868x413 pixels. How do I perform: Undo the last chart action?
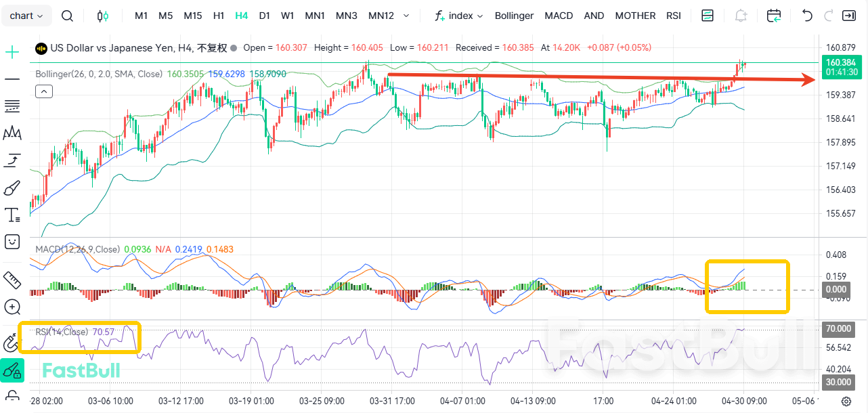[806, 16]
